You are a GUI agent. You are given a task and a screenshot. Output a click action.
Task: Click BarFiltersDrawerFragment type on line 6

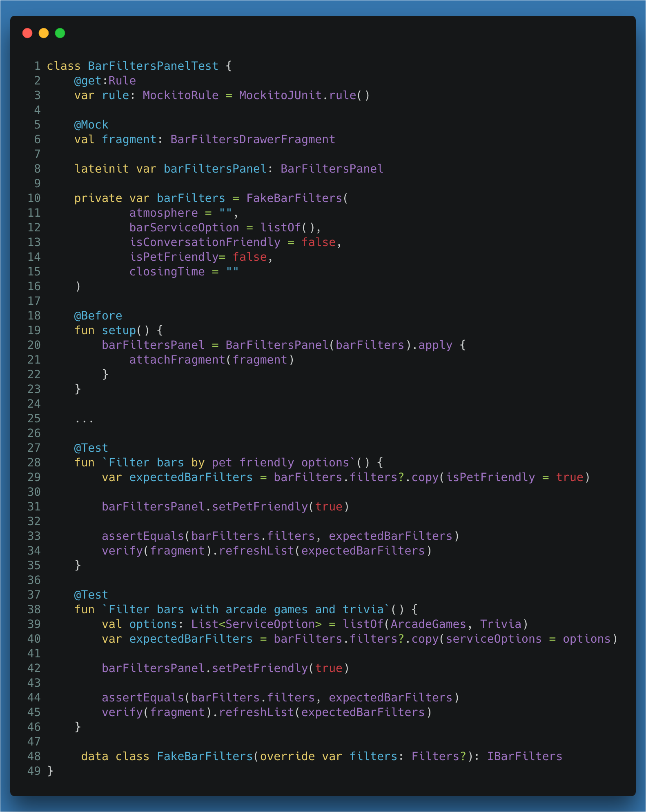coord(253,140)
